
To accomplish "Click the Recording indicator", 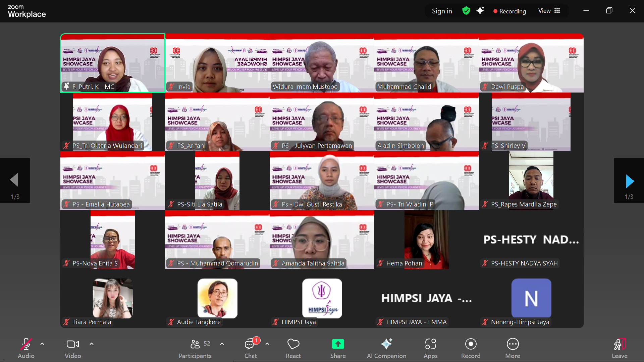I will [x=509, y=11].
